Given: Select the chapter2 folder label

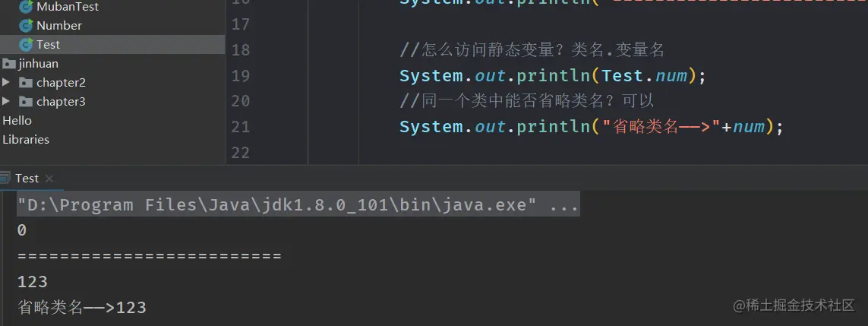Looking at the screenshot, I should (x=61, y=83).
